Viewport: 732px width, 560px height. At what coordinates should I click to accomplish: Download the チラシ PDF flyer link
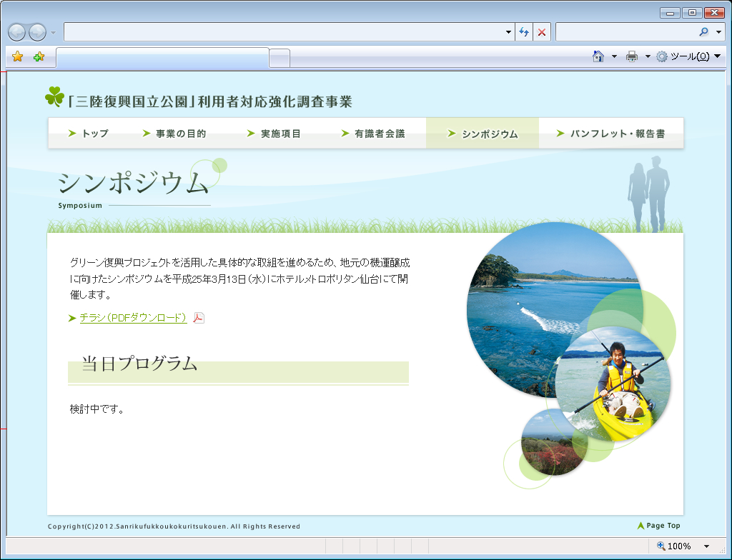pos(133,318)
